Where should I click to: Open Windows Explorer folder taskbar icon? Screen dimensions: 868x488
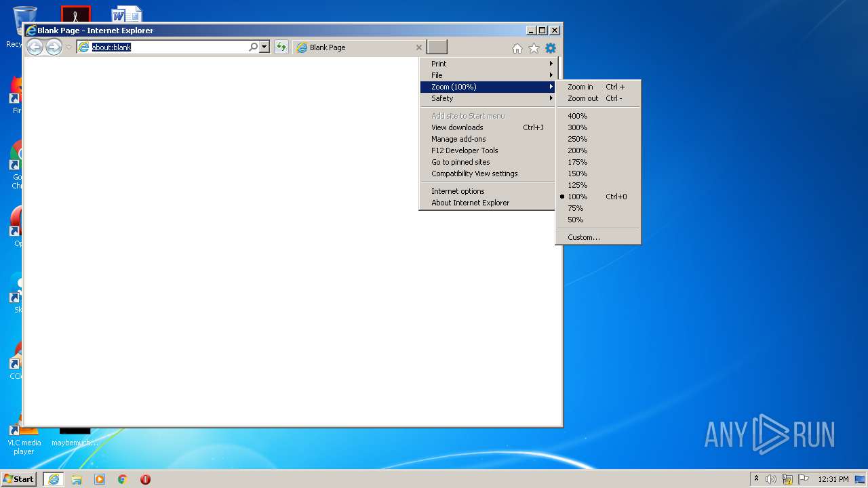(x=77, y=479)
